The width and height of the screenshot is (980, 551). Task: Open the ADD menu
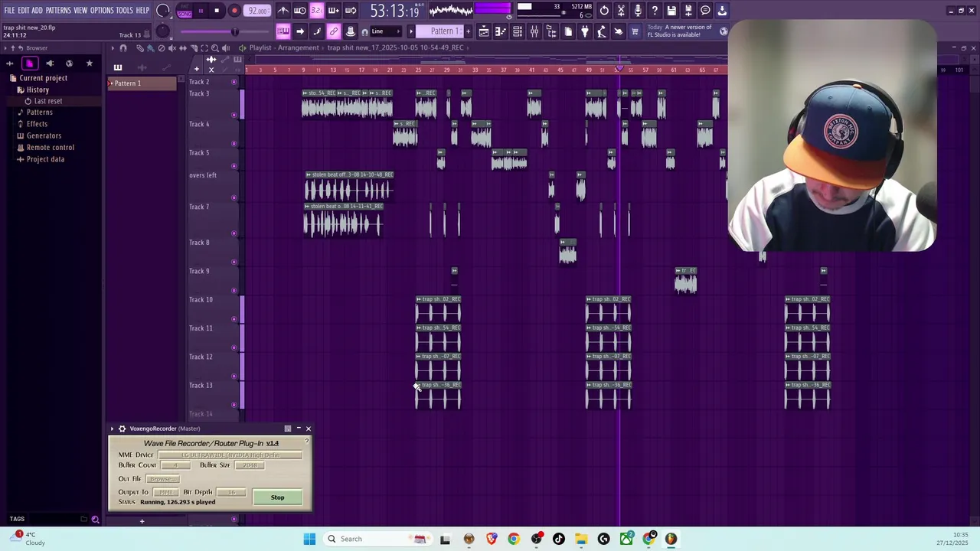pos(37,11)
